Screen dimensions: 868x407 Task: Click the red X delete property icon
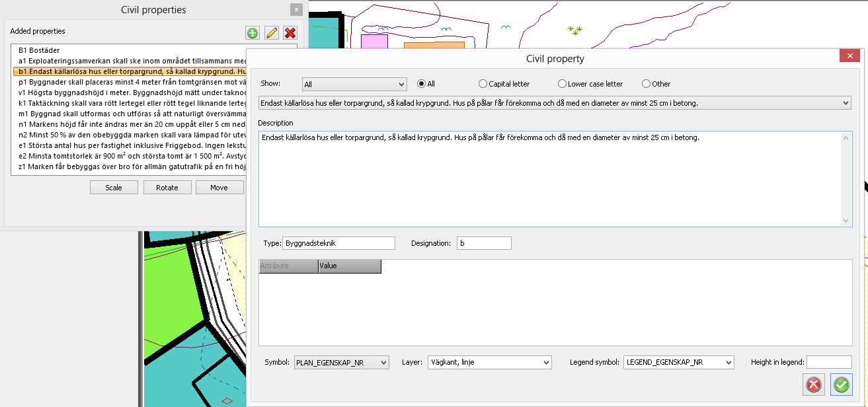(x=290, y=33)
